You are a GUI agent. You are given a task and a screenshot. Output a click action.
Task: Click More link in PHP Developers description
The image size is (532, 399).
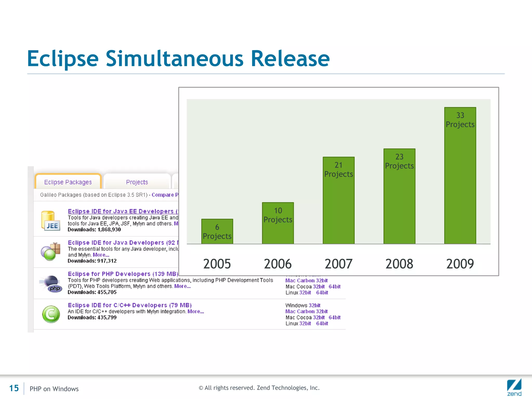[x=182, y=286]
